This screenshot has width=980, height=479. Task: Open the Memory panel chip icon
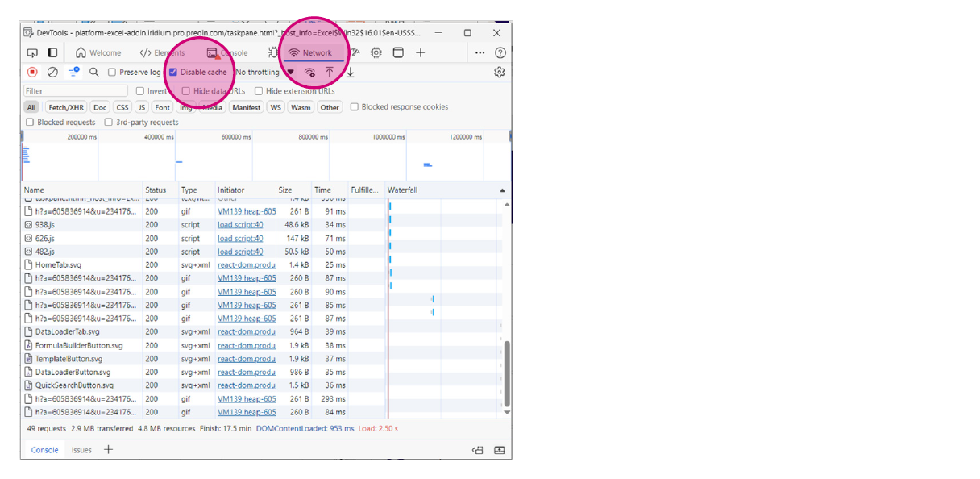pos(376,52)
